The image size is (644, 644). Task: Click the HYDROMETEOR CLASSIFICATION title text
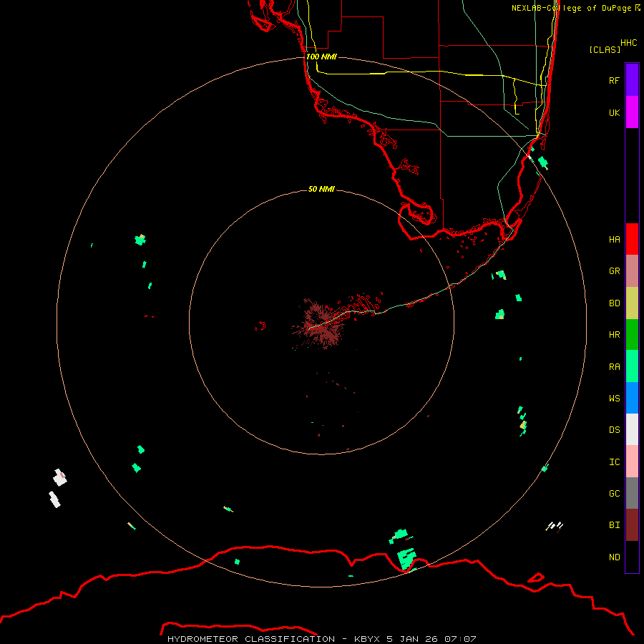click(x=251, y=639)
